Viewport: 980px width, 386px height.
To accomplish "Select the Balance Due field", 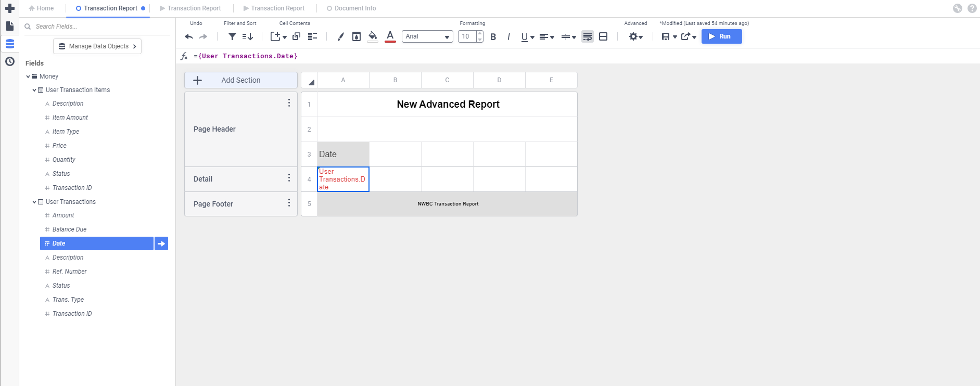I will [69, 229].
